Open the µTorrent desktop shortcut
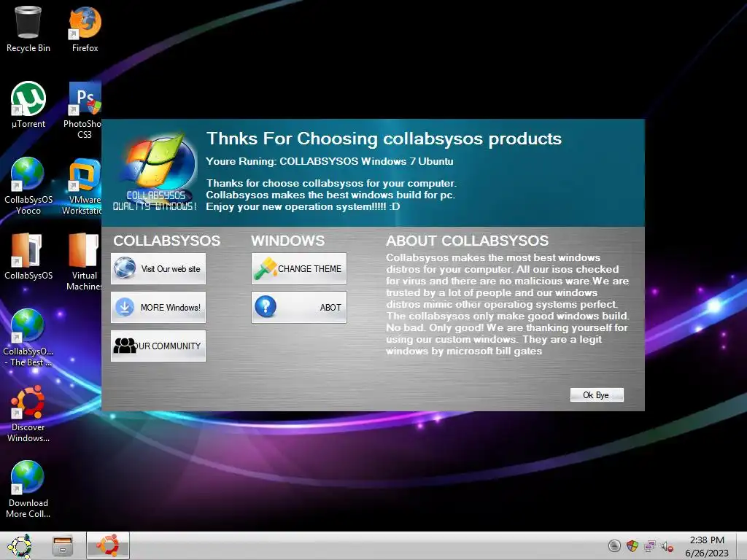Image resolution: width=747 pixels, height=560 pixels. click(x=28, y=105)
